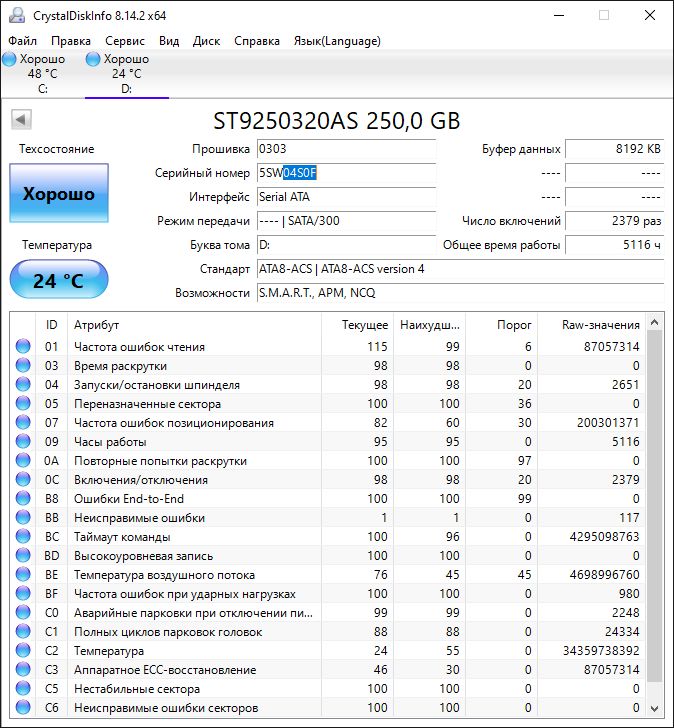Click the status orb for attribute 01

pos(23,347)
